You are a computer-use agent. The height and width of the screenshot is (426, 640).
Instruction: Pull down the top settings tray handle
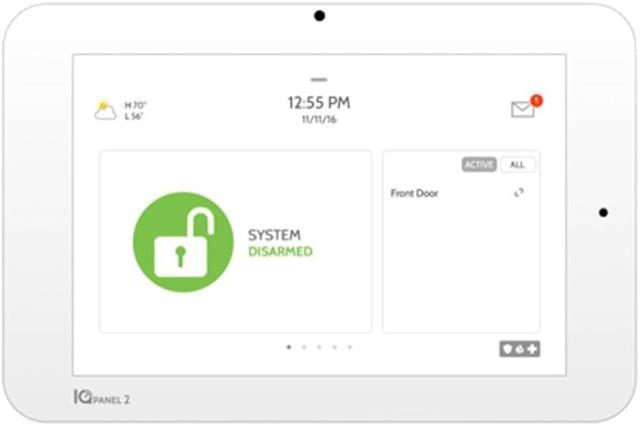tap(319, 80)
